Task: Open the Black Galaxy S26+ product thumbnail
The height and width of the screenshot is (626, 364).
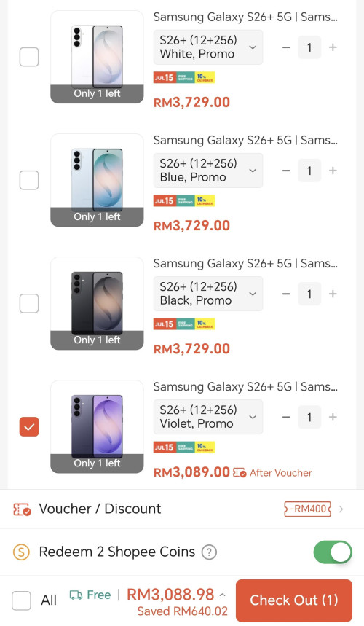Action: [x=97, y=303]
